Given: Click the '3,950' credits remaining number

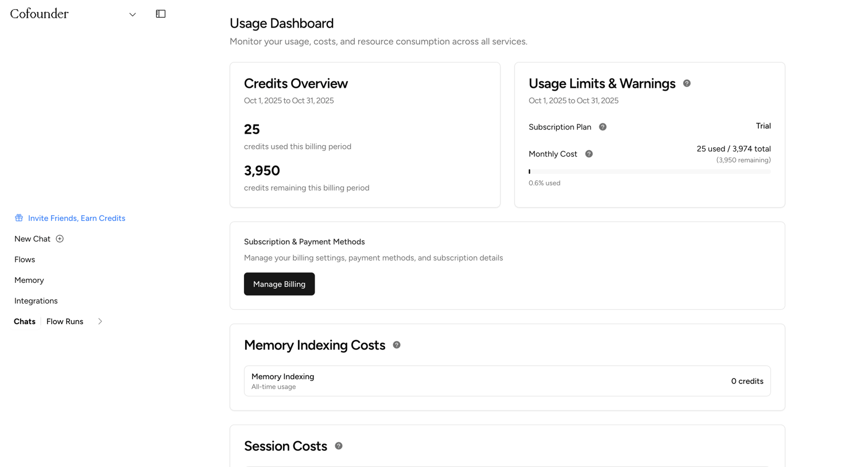Looking at the screenshot, I should [x=262, y=170].
